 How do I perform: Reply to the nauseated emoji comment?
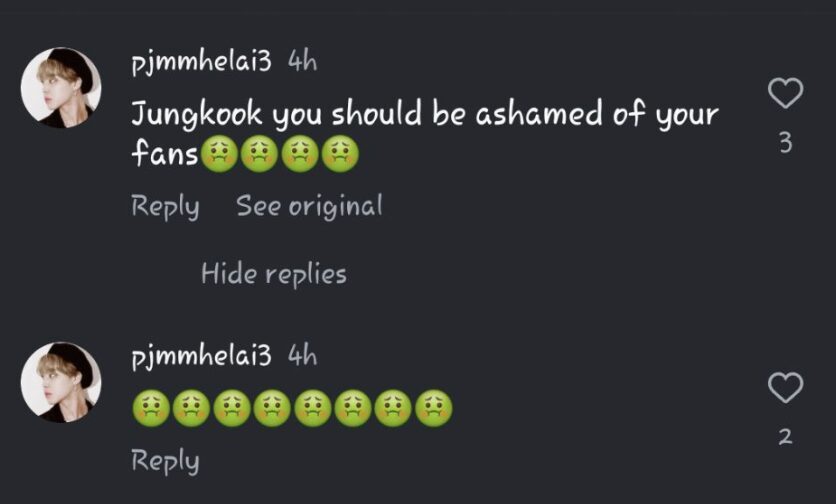pos(165,461)
